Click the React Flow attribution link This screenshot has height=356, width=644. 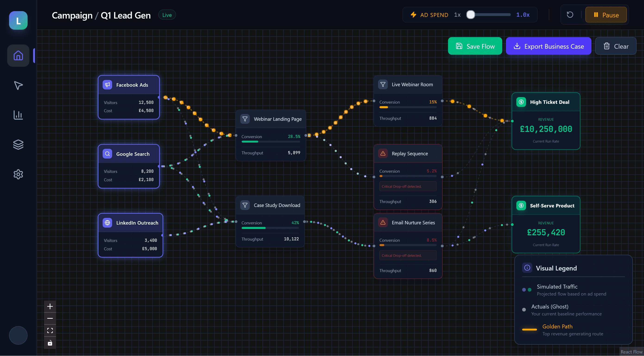[631, 352]
